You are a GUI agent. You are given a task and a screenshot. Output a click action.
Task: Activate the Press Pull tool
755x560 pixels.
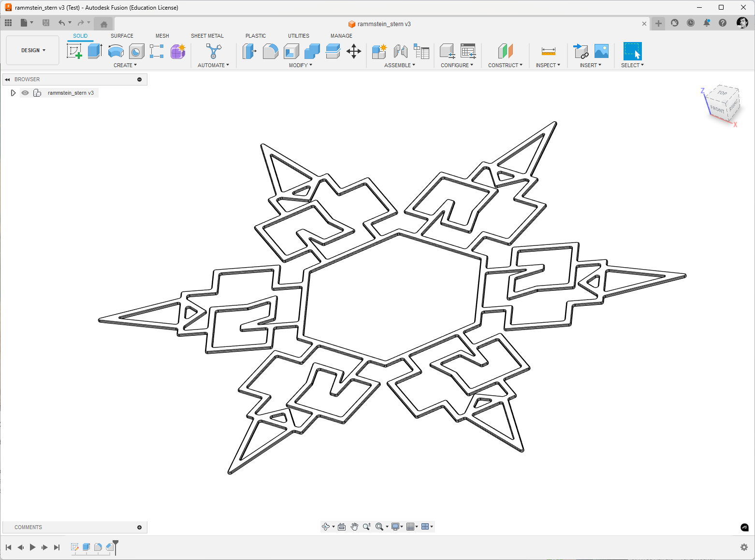point(249,51)
